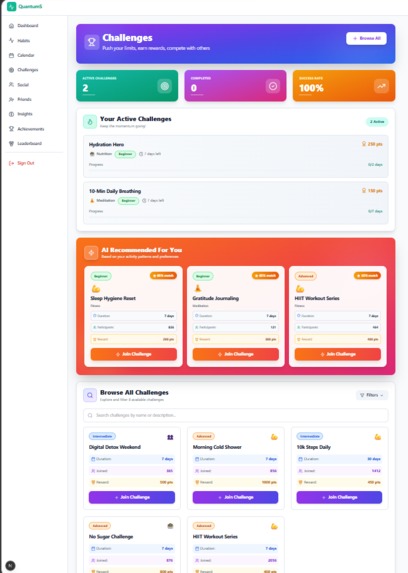Click muscle icon on 10k Steps Daily card
This screenshot has height=573, width=408.
click(x=378, y=437)
